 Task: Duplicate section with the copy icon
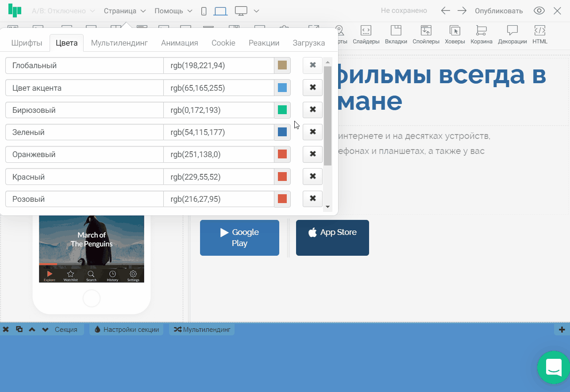pyautogui.click(x=19, y=329)
